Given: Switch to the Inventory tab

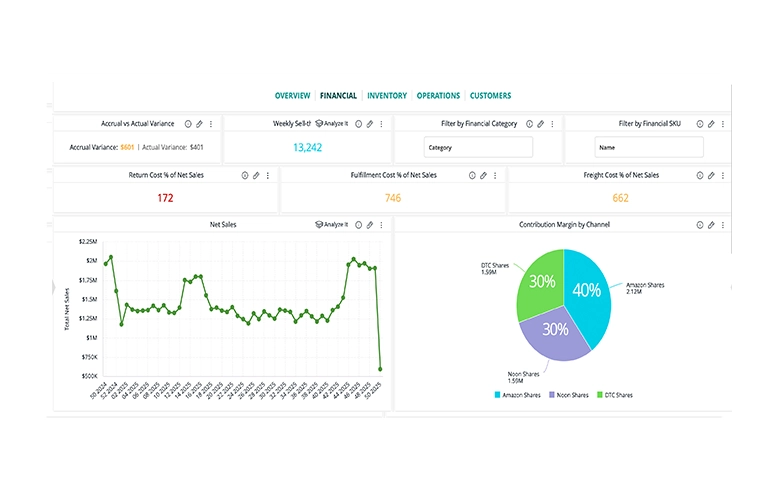Looking at the screenshot, I should coord(387,96).
